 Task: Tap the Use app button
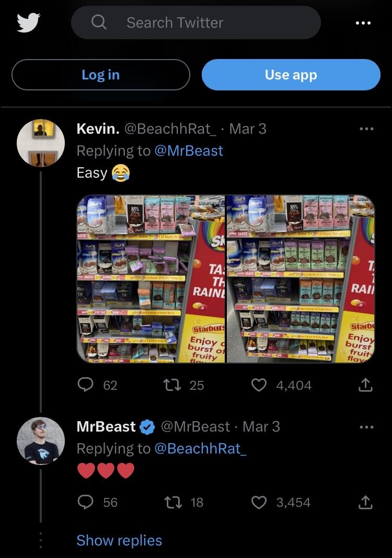click(x=291, y=75)
